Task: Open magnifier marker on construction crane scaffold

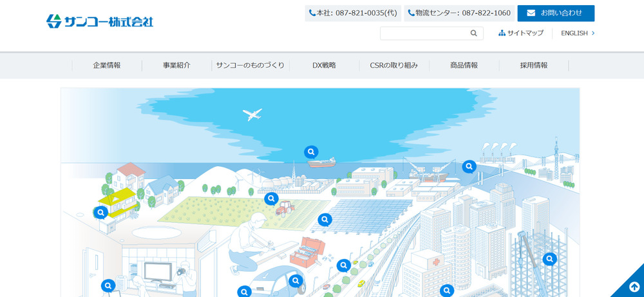Action: click(x=549, y=259)
